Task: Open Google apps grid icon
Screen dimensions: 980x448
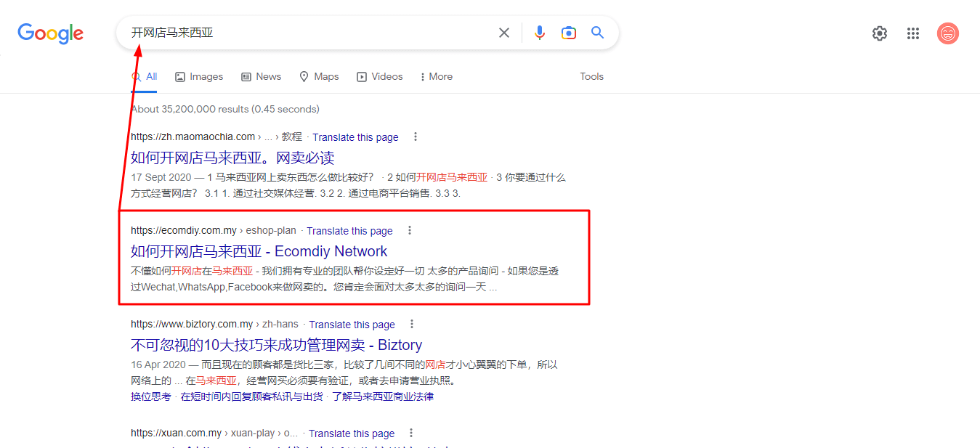Action: (x=913, y=33)
